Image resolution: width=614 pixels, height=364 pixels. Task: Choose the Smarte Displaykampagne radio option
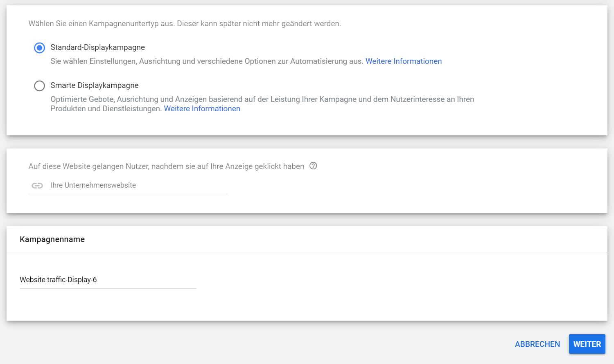tap(39, 86)
